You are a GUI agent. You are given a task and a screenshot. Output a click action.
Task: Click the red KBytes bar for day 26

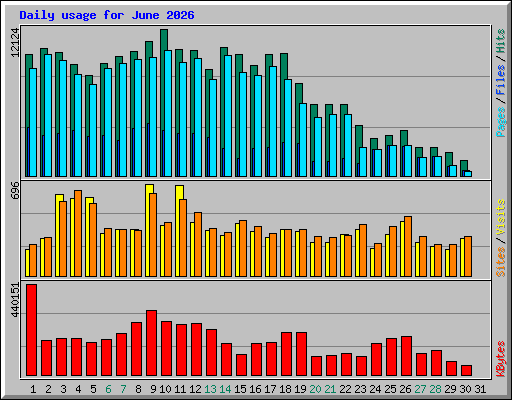(407, 356)
